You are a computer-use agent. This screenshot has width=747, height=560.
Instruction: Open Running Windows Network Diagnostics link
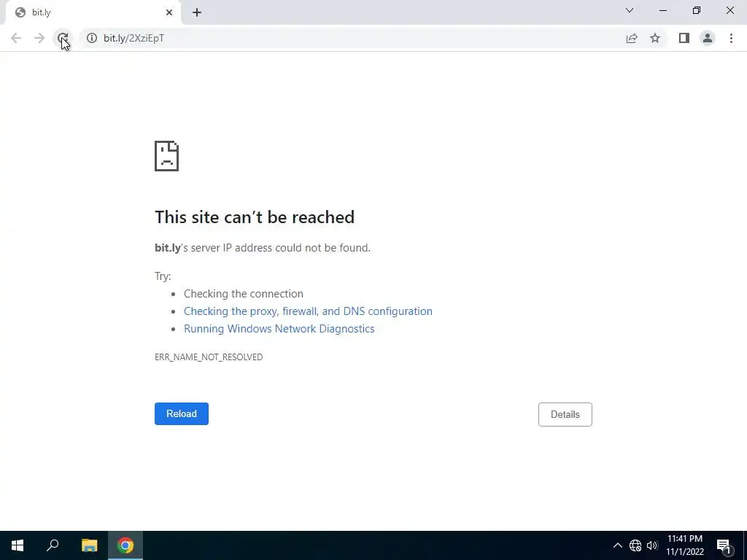pos(279,329)
